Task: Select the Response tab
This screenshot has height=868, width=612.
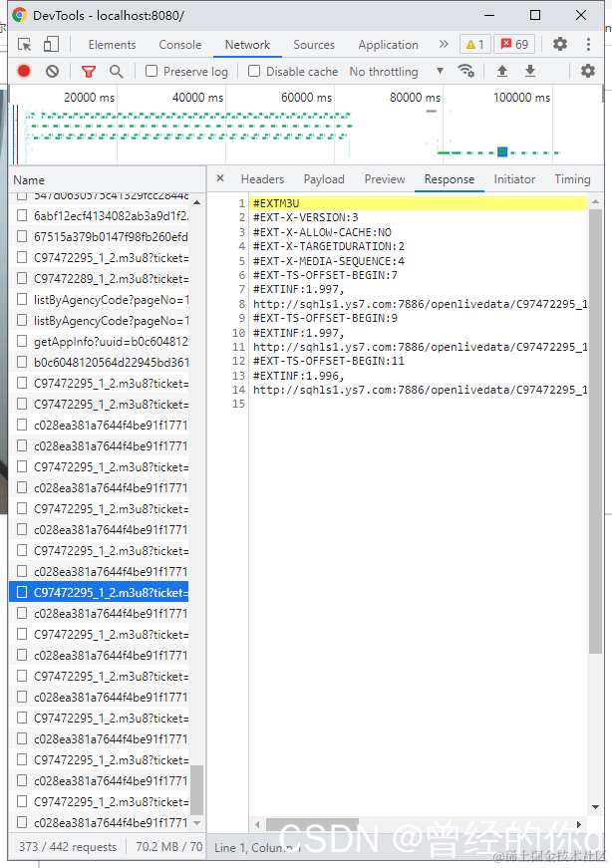Action: click(x=450, y=179)
